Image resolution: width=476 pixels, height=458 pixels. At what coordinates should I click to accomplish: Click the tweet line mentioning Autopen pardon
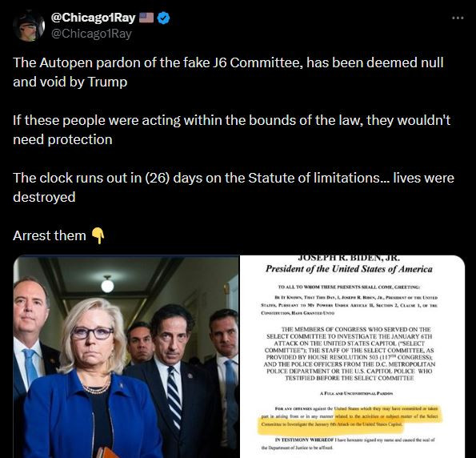click(x=228, y=72)
